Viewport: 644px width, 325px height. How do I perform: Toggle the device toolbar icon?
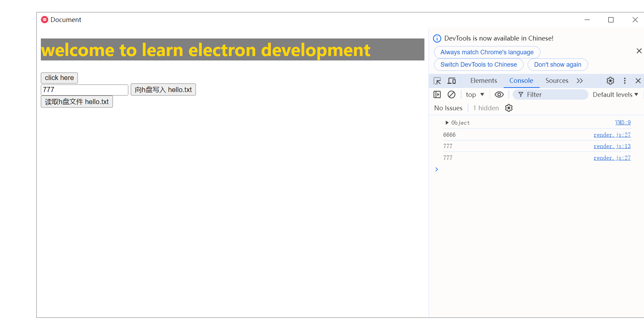click(452, 81)
